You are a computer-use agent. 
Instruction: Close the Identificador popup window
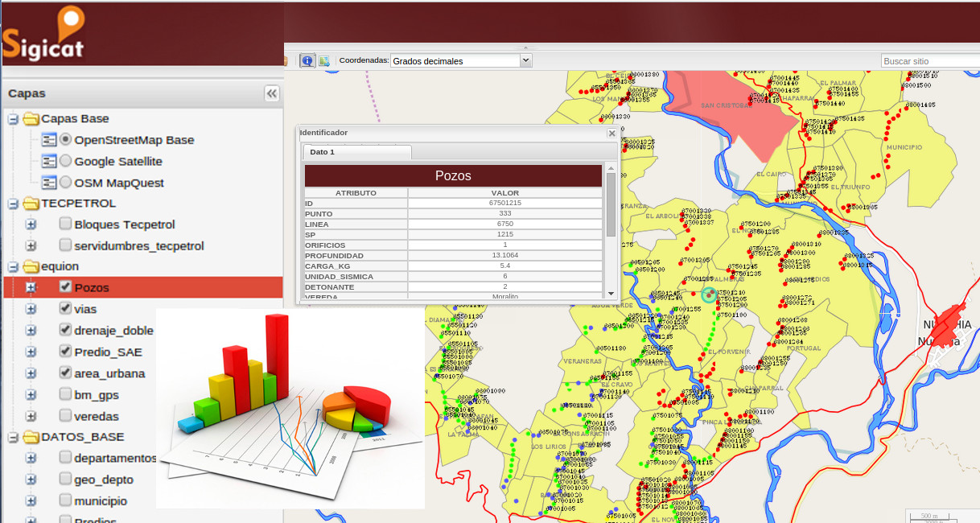point(611,133)
